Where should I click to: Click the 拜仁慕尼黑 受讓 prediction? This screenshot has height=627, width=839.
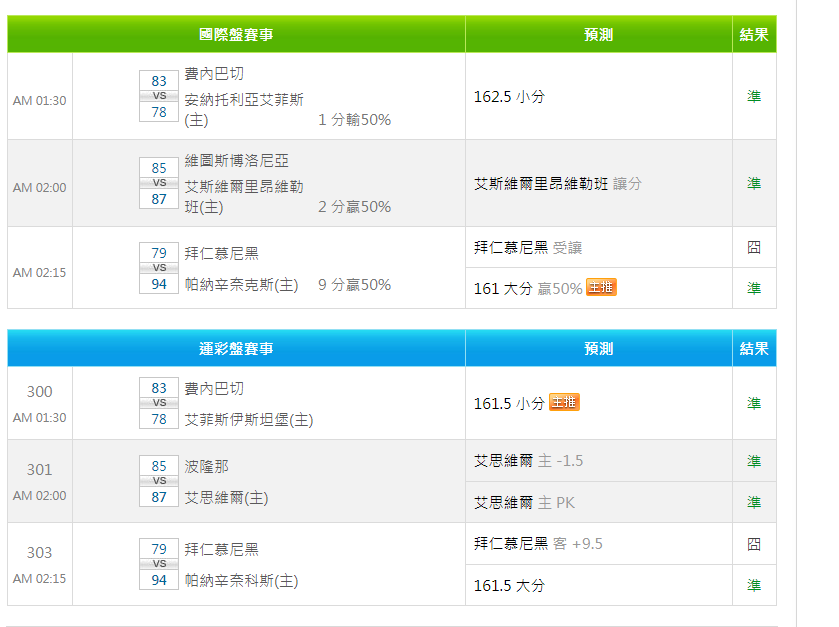528,248
